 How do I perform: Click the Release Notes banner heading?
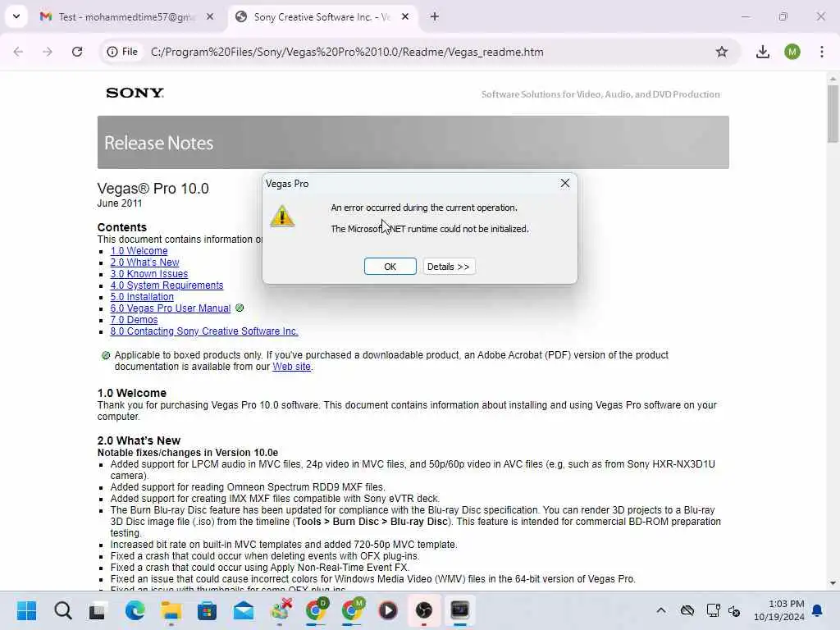point(158,143)
